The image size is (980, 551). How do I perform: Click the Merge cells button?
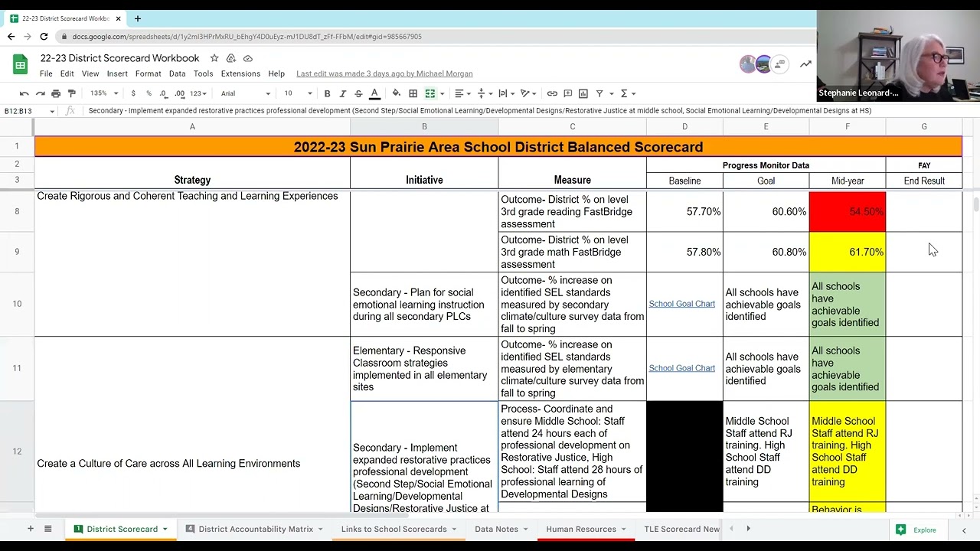click(x=430, y=93)
